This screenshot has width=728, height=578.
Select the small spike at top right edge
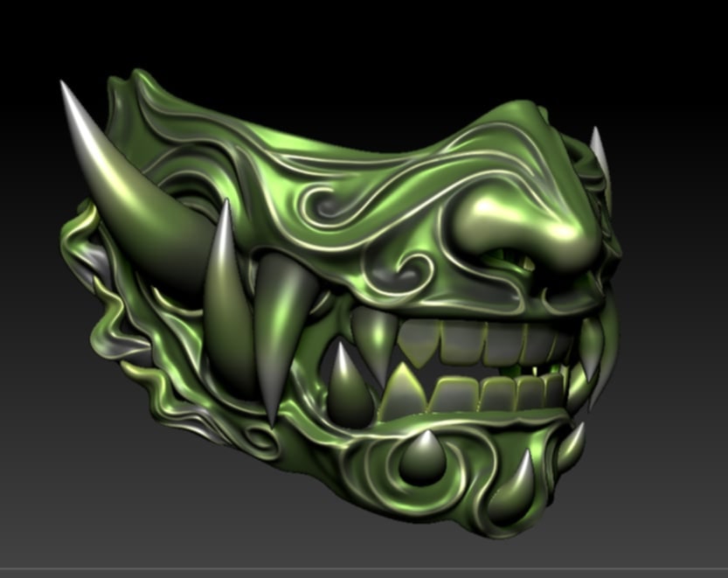point(599,149)
